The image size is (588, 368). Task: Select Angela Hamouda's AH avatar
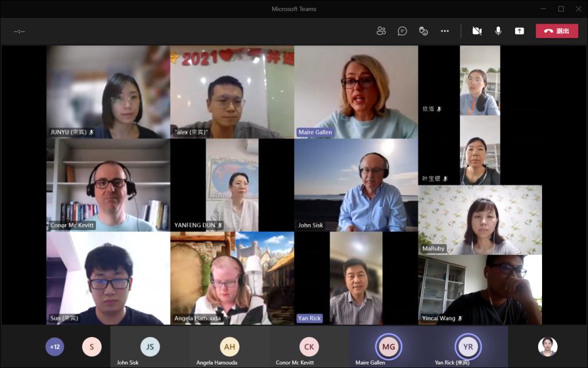230,347
